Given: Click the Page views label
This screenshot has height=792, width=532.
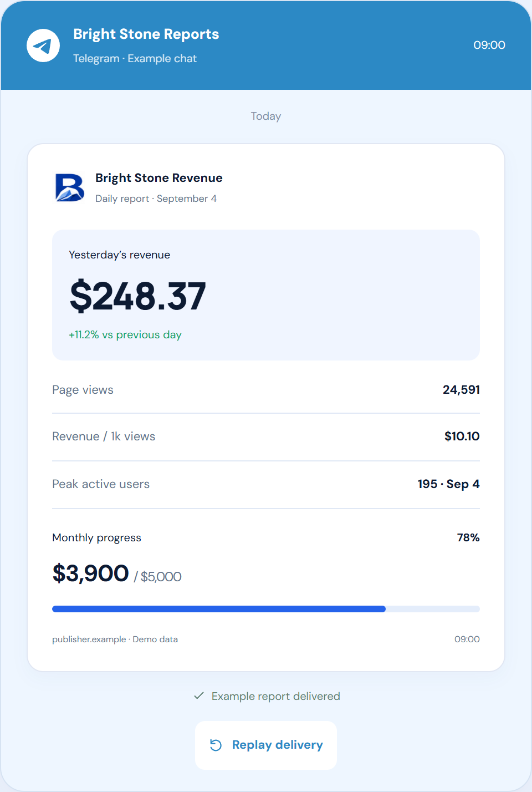Looking at the screenshot, I should pos(83,390).
